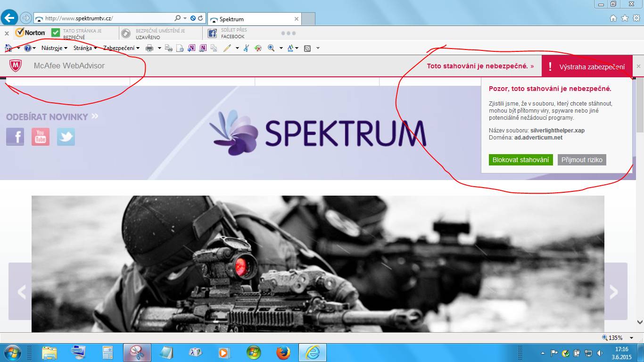Open the Nástroje menu
This screenshot has width=644, height=362.
click(x=54, y=48)
